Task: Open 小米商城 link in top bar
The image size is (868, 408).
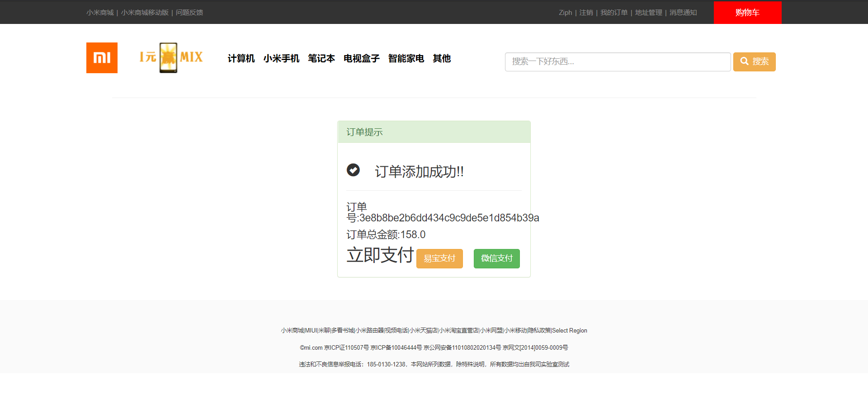Action: click(x=100, y=13)
